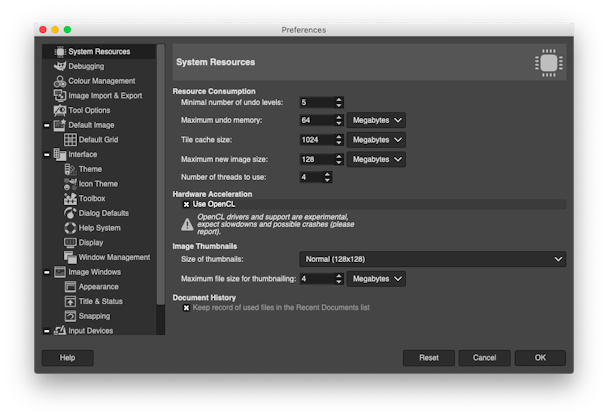Click the Title & Status icon
Image resolution: width=608 pixels, height=419 pixels.
70,301
